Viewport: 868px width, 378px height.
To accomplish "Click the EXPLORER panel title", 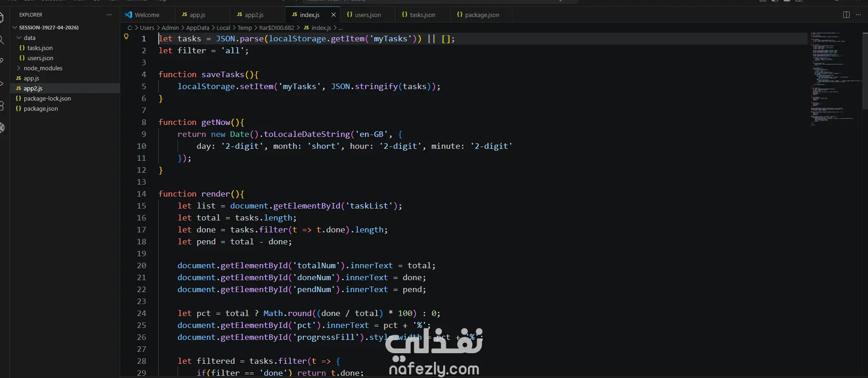I will (x=31, y=15).
